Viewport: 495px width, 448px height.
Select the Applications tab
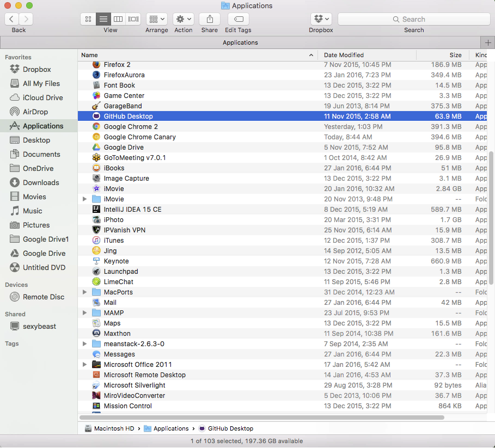pos(240,42)
